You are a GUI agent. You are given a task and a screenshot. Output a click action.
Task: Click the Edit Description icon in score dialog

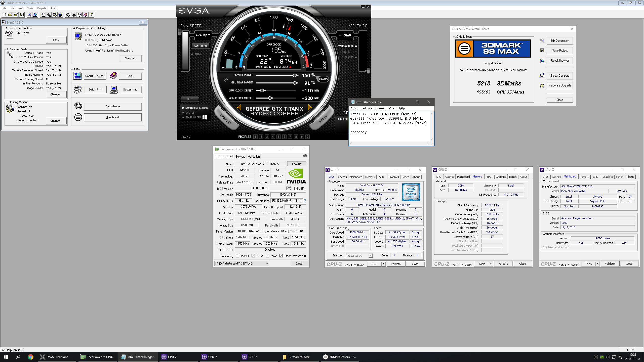coord(542,41)
